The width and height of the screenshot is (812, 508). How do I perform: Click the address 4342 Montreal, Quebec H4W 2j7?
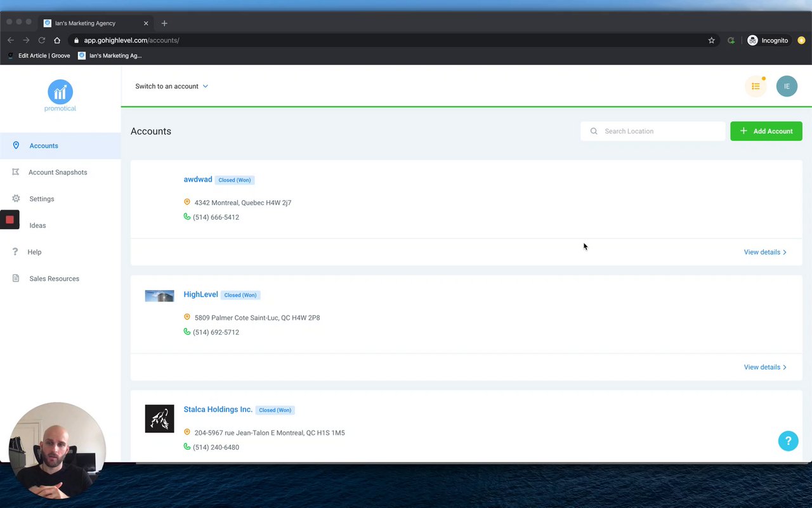pyautogui.click(x=243, y=203)
